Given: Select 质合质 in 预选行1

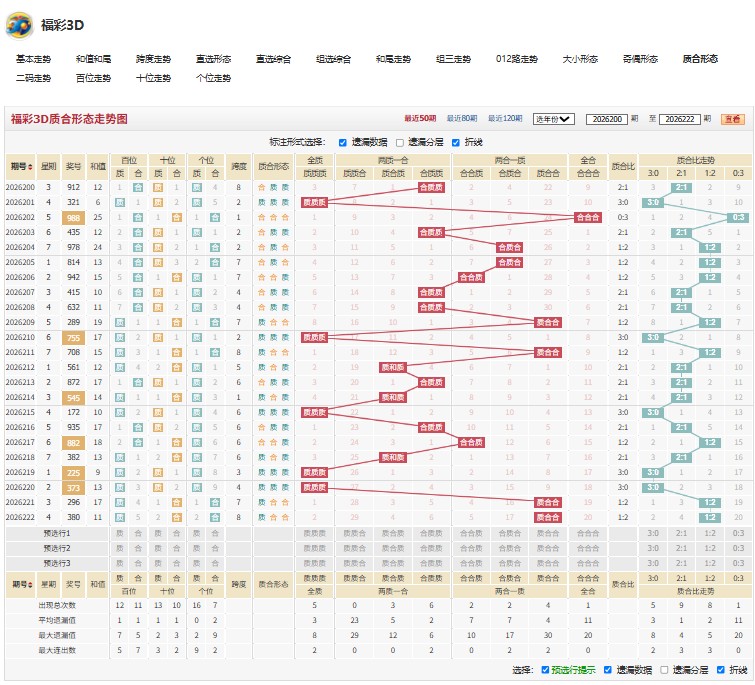Looking at the screenshot, I should tap(393, 533).
